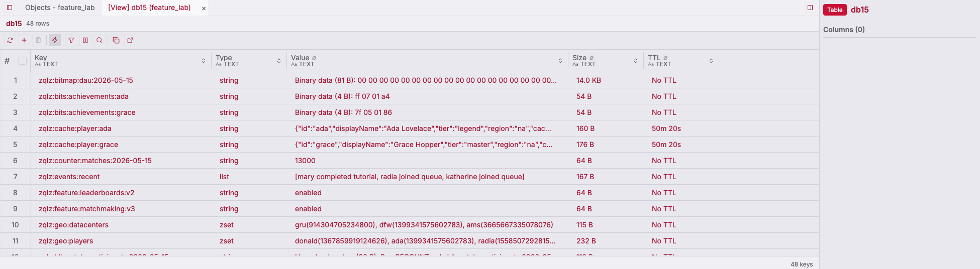Select key zqlz:feature:matchmaking:v3
Image resolution: width=980 pixels, height=269 pixels.
point(87,209)
